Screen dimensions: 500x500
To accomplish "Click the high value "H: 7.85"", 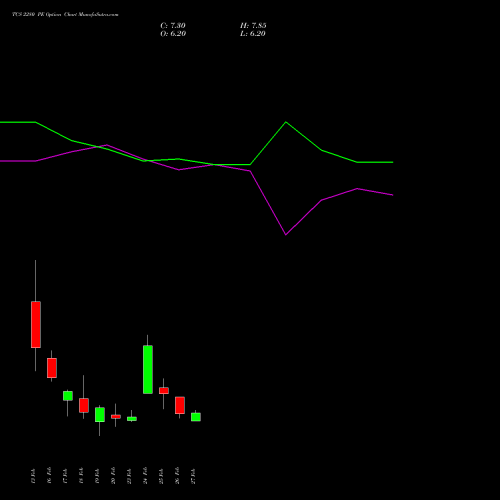I will (x=253, y=26).
